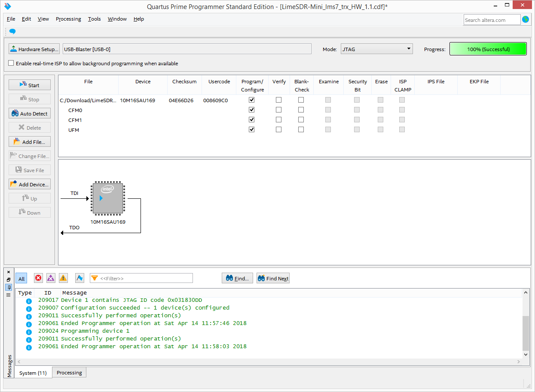
Task: Click the Hardware Setup button
Action: (34, 49)
